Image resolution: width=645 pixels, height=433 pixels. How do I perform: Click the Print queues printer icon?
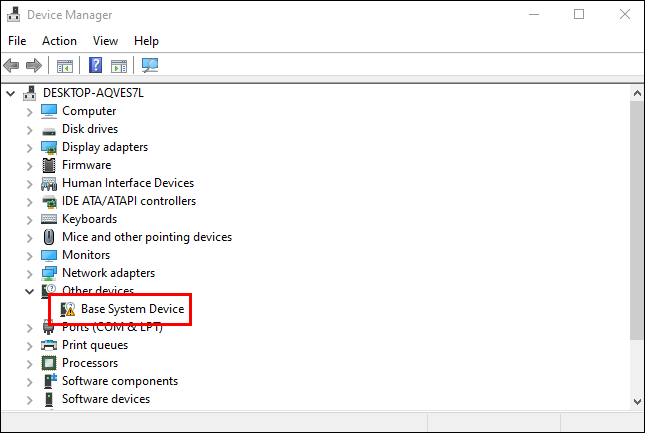(49, 345)
